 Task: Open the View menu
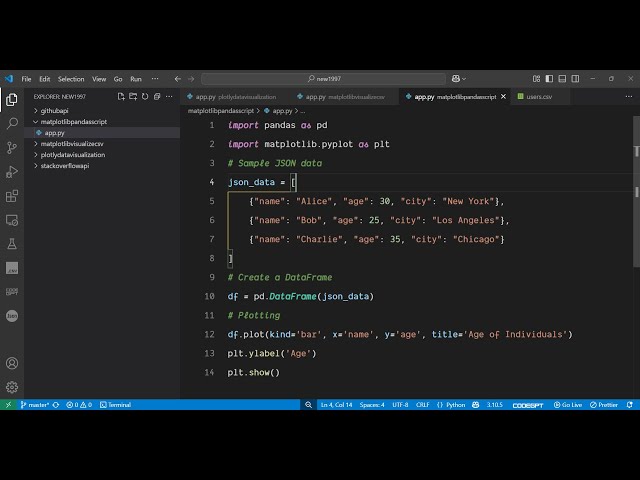[99, 79]
